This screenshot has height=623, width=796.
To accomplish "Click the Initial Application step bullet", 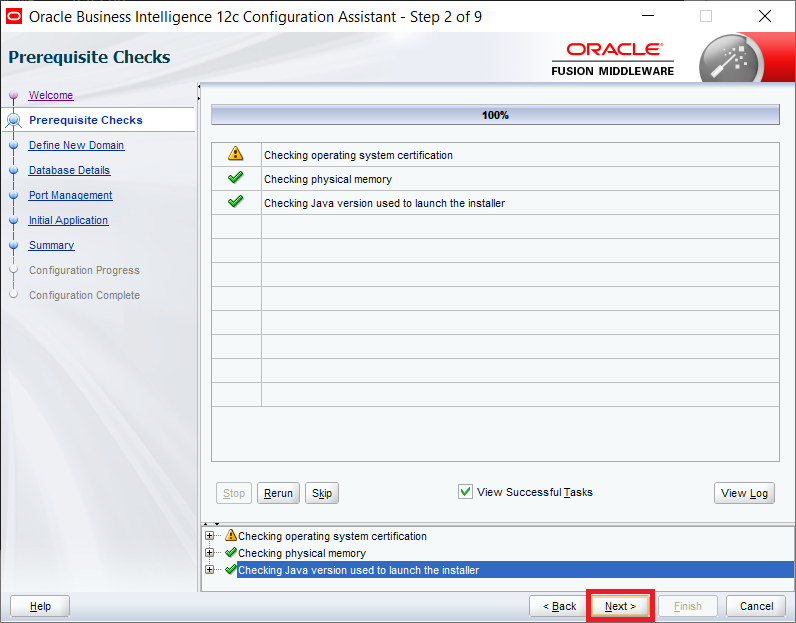I will (x=14, y=220).
